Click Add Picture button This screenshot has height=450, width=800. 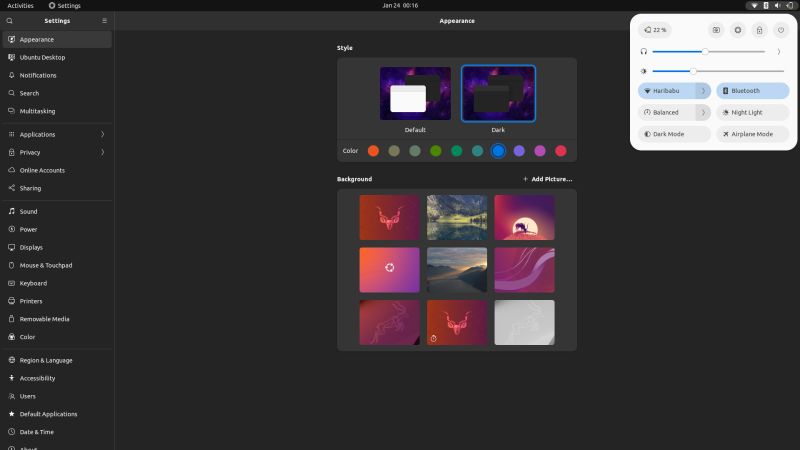point(547,179)
